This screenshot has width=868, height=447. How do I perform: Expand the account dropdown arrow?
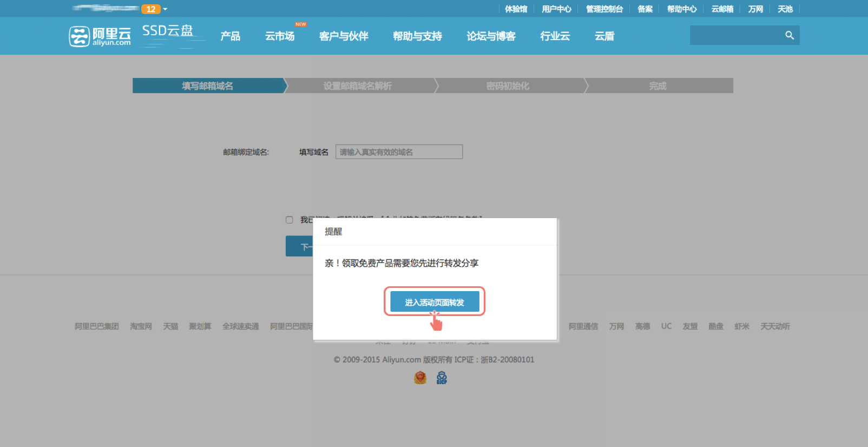[165, 9]
